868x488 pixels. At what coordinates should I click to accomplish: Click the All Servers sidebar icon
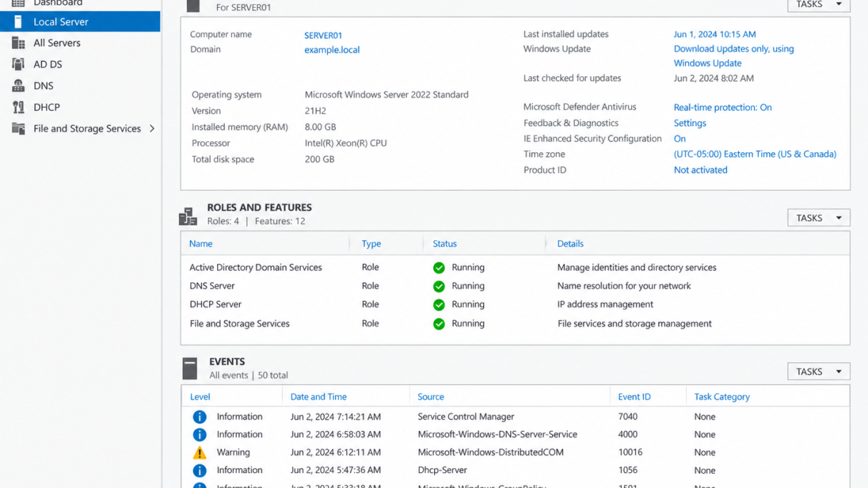18,43
